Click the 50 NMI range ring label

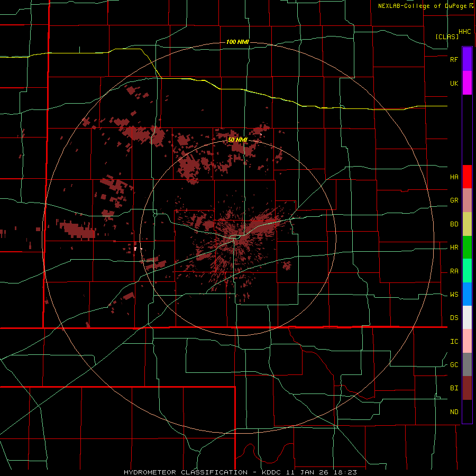click(x=237, y=140)
